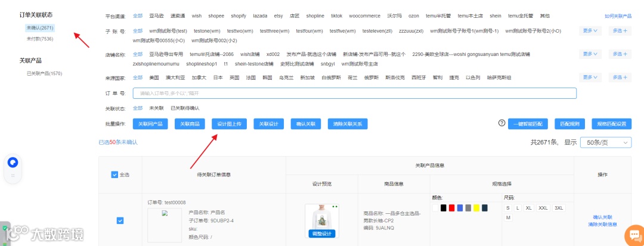
Task: Select size 3XL option
Action: click(x=559, y=208)
